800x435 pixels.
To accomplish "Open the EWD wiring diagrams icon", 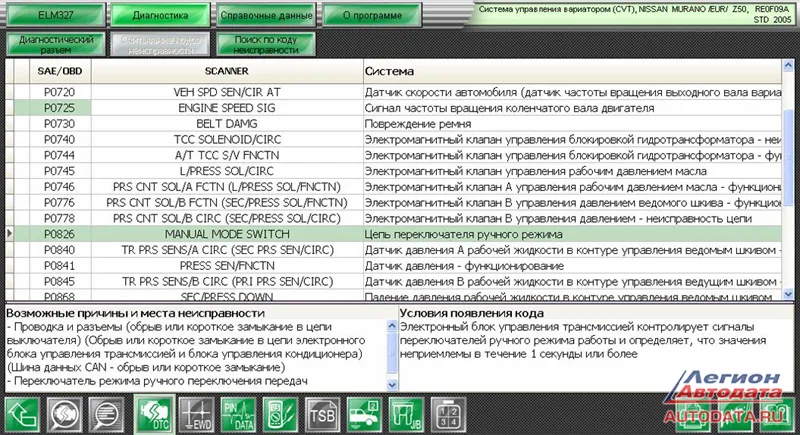I will click(197, 415).
